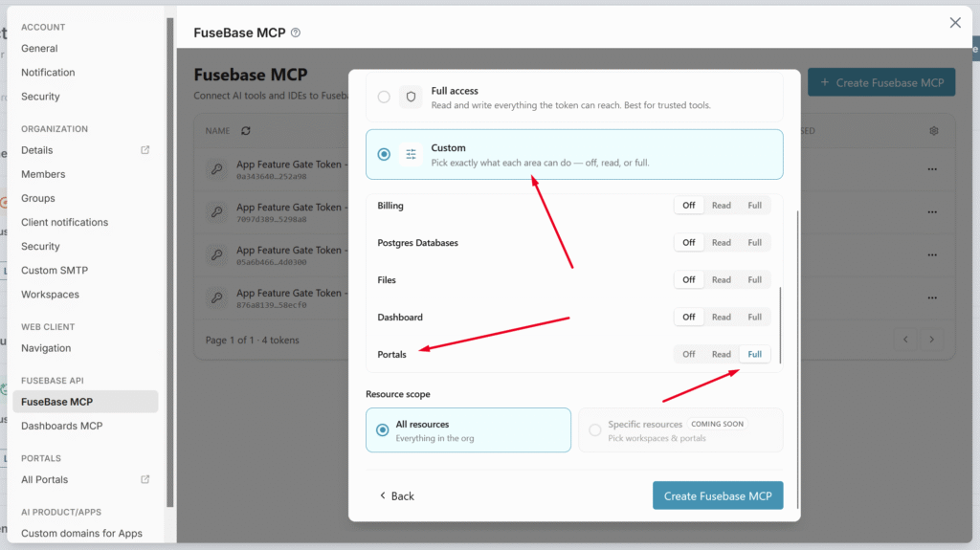Viewport: 980px width, 550px height.
Task: Close the settings panel with the X icon
Action: [955, 23]
